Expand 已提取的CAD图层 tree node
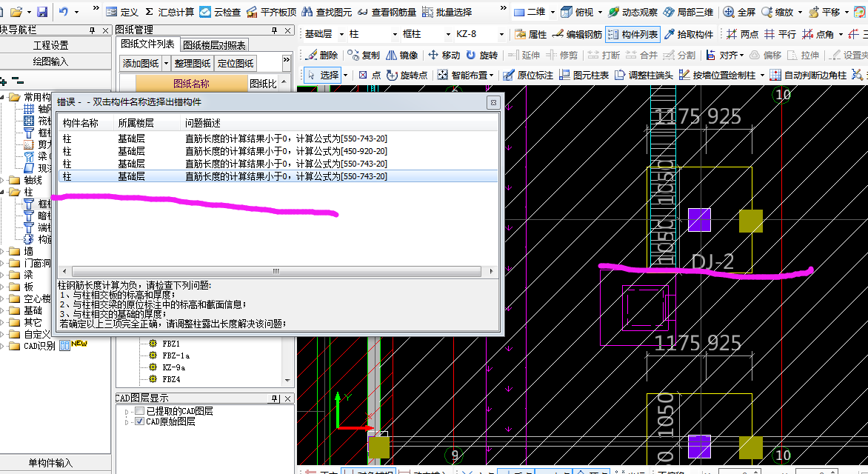The height and width of the screenshot is (474, 868). pos(127,412)
